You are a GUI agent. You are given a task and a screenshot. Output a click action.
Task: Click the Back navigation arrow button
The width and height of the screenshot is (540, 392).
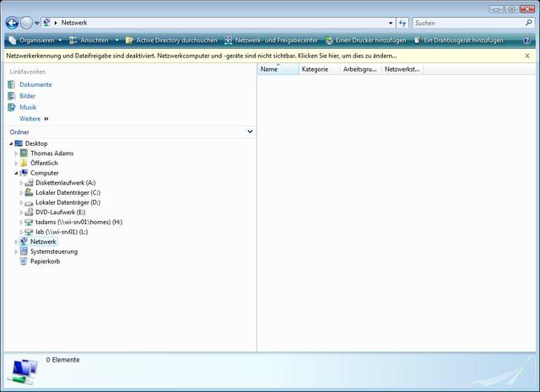click(x=12, y=23)
